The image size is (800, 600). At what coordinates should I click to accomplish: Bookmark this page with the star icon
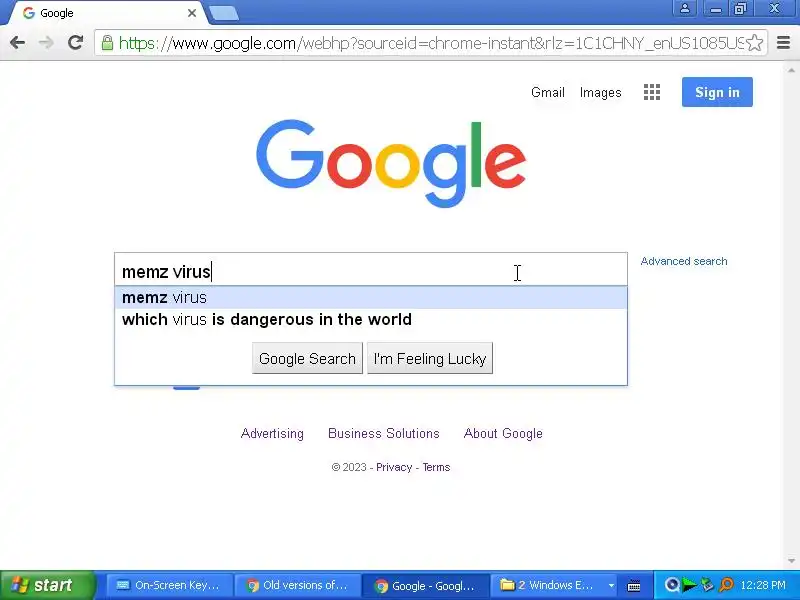pos(755,43)
